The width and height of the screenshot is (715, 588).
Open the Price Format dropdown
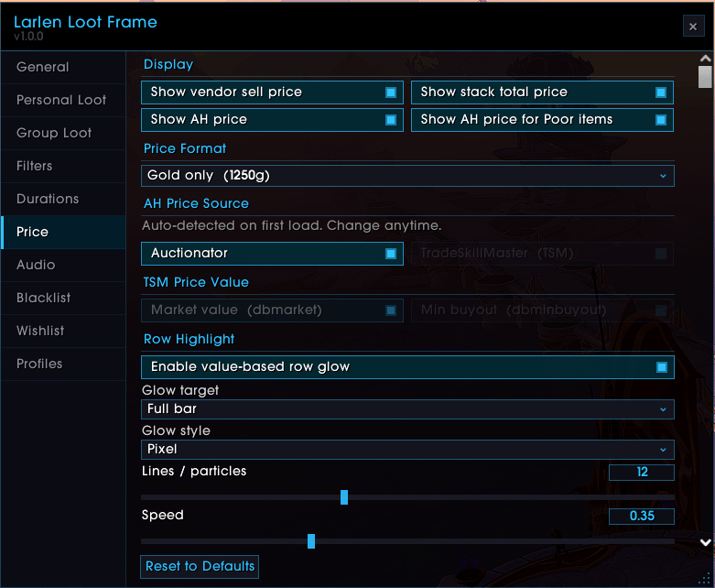coord(407,176)
